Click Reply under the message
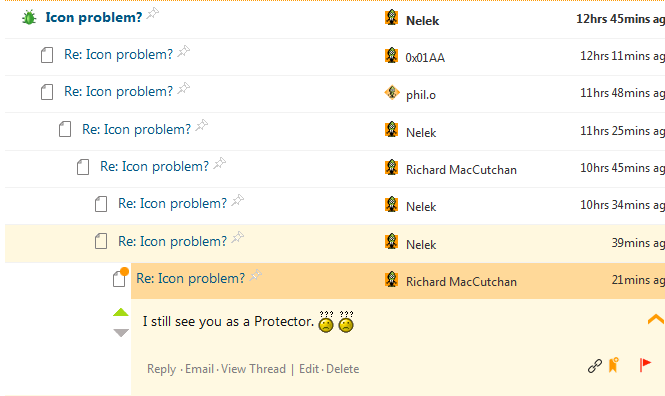The height and width of the screenshot is (396, 665). tap(161, 369)
